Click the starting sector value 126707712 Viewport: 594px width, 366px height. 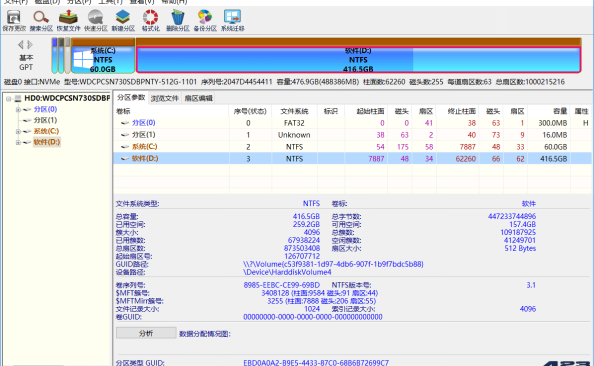click(x=302, y=256)
